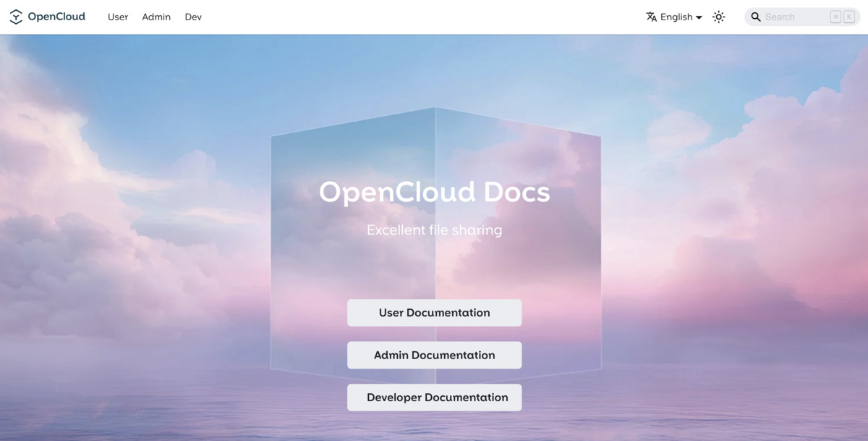Image resolution: width=868 pixels, height=441 pixels.
Task: Click the magnifying glass search icon
Action: 756,17
